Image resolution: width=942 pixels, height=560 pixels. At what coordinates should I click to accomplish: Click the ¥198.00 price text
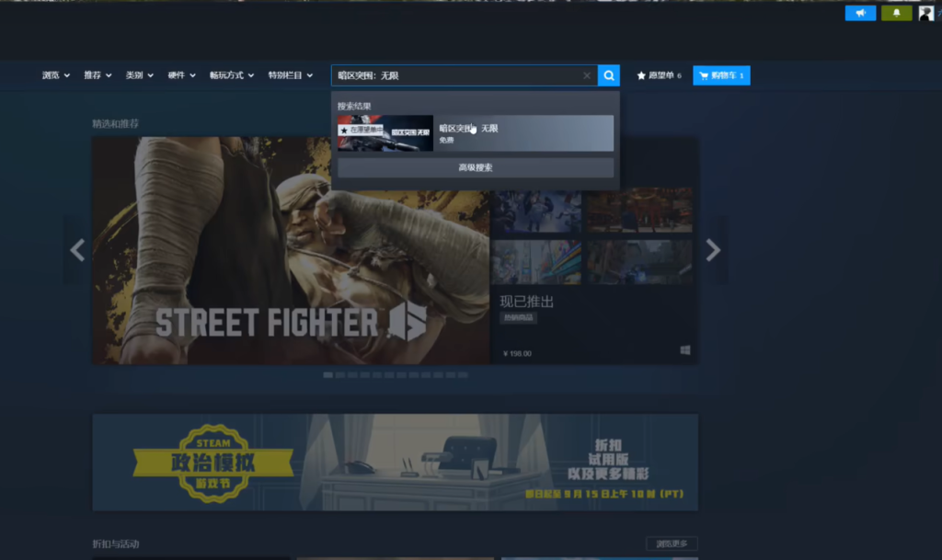click(x=517, y=353)
